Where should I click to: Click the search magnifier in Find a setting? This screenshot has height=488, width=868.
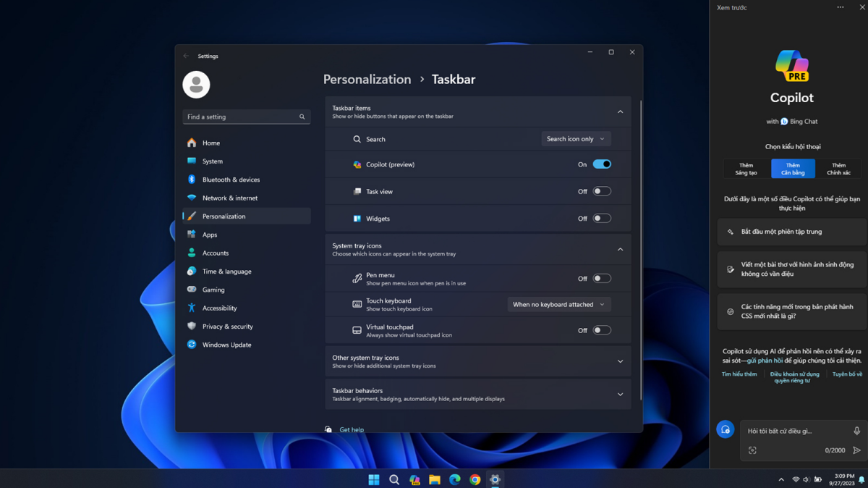coord(302,117)
